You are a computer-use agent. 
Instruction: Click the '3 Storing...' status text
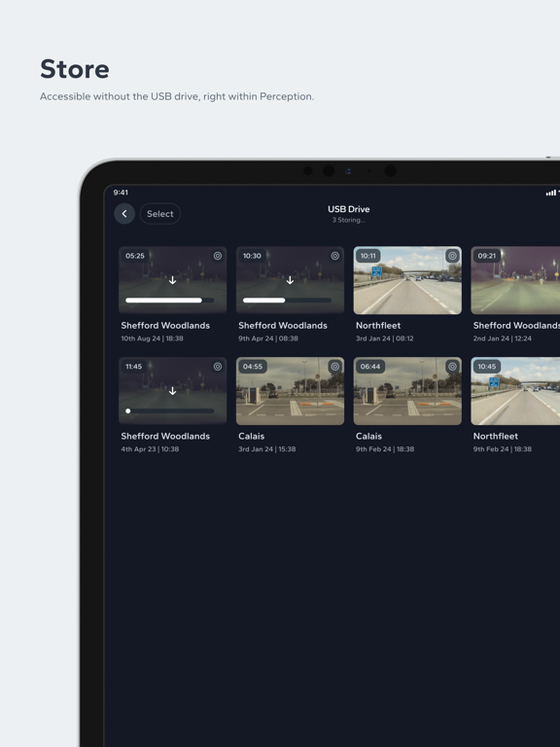349,220
